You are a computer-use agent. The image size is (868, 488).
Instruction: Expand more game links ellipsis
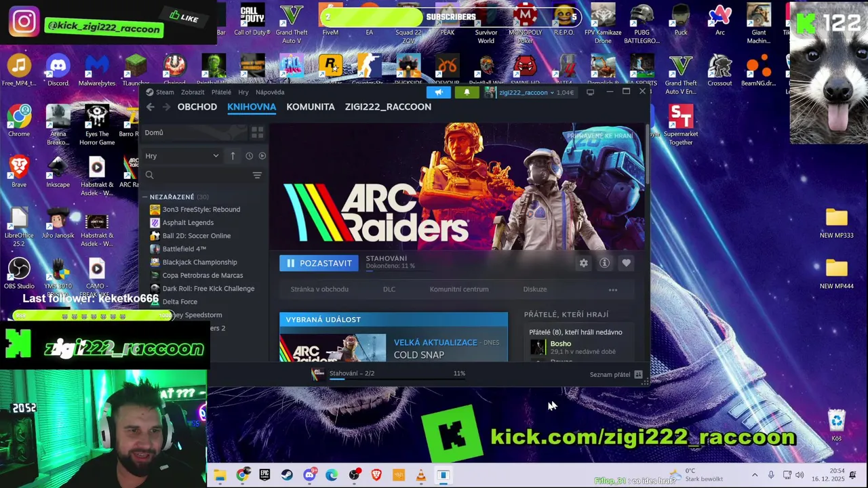(x=613, y=289)
